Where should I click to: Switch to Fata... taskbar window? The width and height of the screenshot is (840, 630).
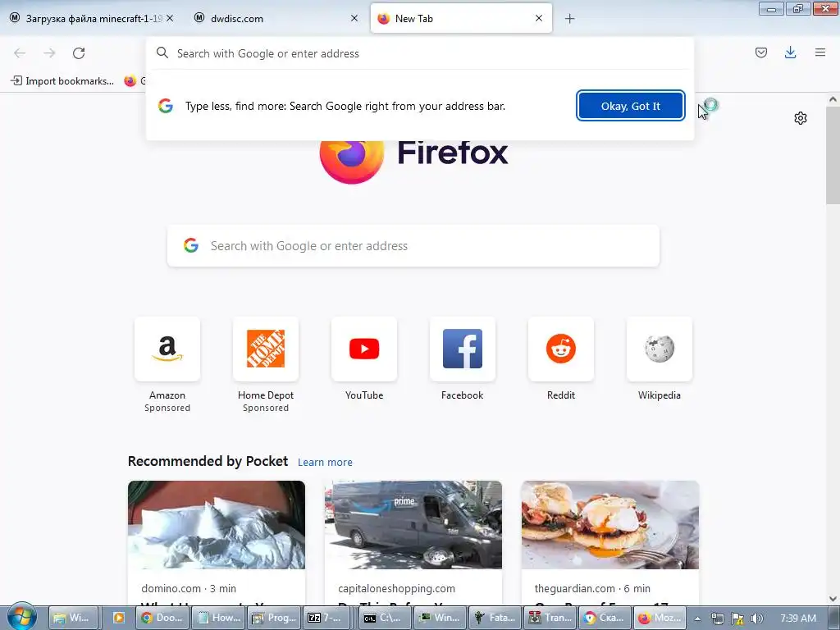coord(495,618)
